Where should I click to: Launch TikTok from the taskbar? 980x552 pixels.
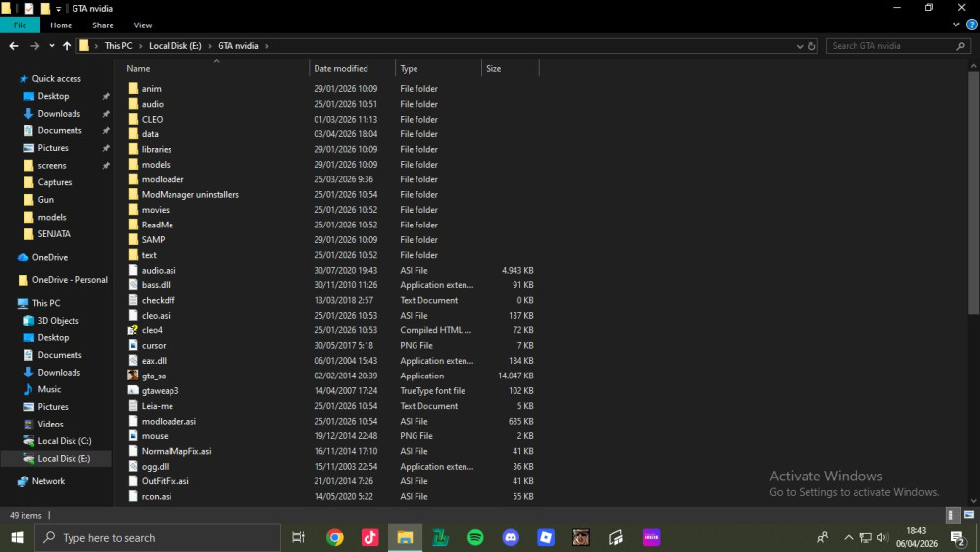point(370,537)
